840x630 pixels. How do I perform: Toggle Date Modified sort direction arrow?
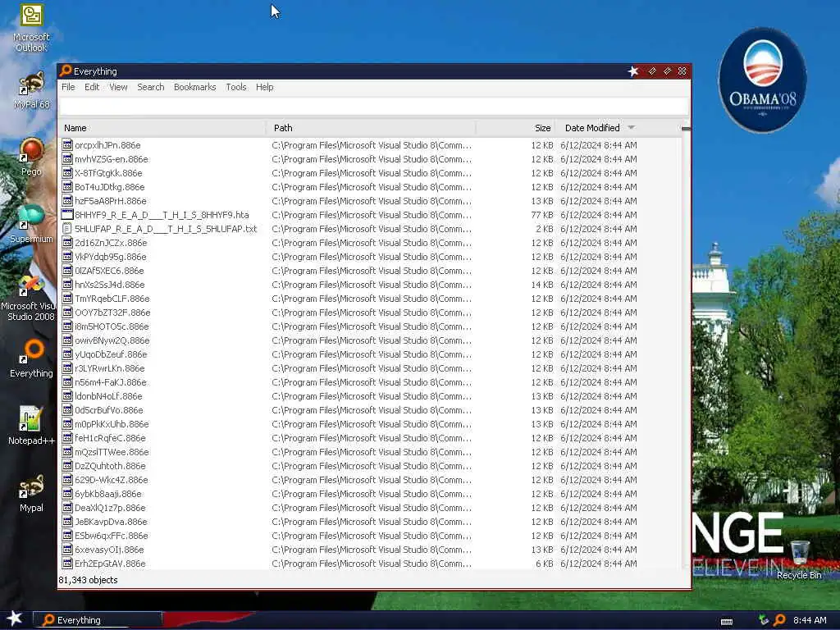(x=631, y=127)
